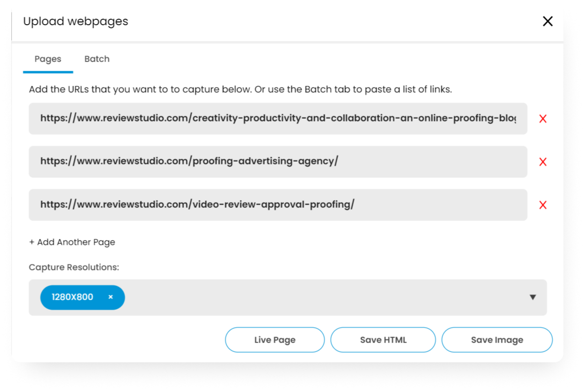Choose the Live Page capture option
The width and height of the screenshot is (584, 392).
(x=275, y=340)
